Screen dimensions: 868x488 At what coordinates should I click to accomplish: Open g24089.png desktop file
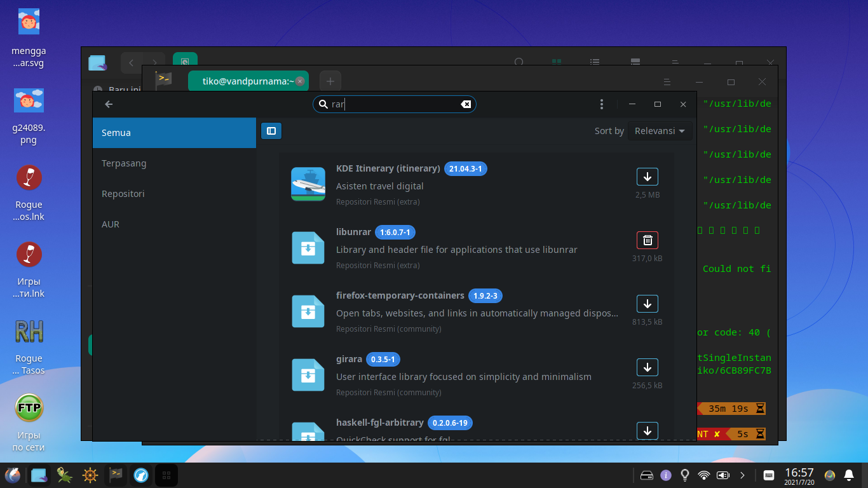point(29,116)
